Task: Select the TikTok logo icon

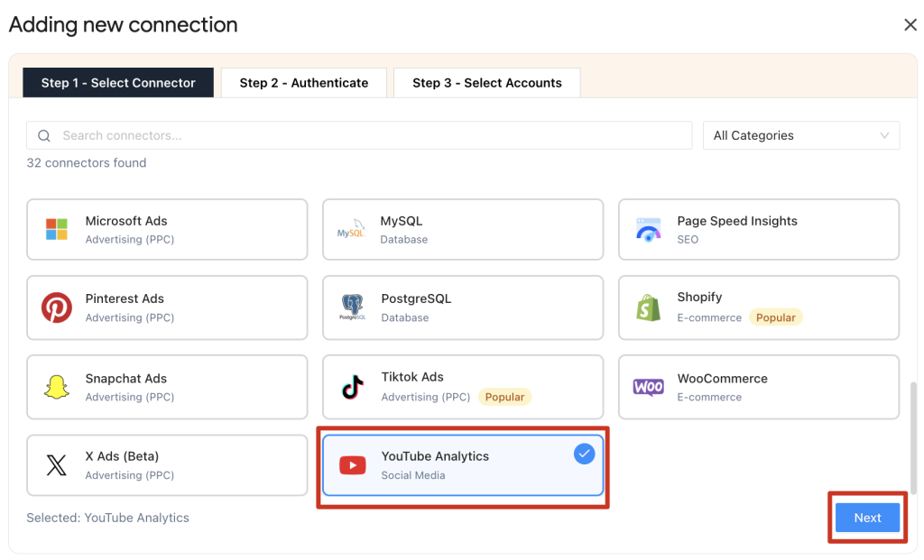Action: (x=352, y=387)
